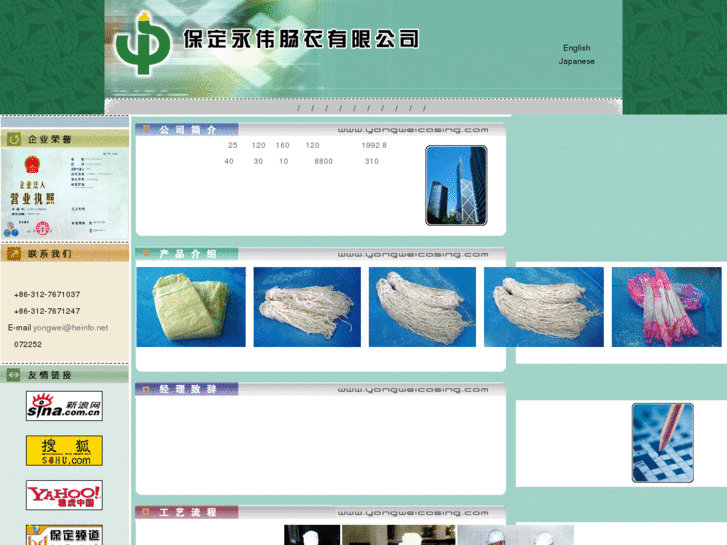Screen dimensions: 727x545
Task: Open the 产品介绍 section header
Action: point(187,254)
